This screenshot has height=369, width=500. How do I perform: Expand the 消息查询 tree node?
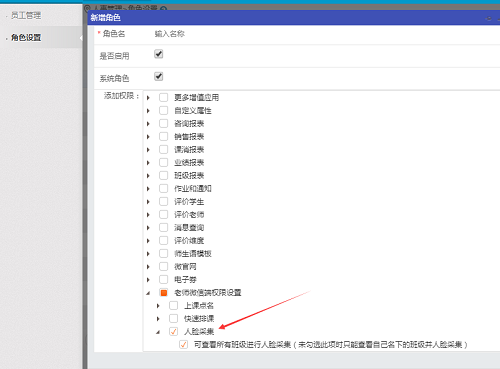[x=148, y=228]
